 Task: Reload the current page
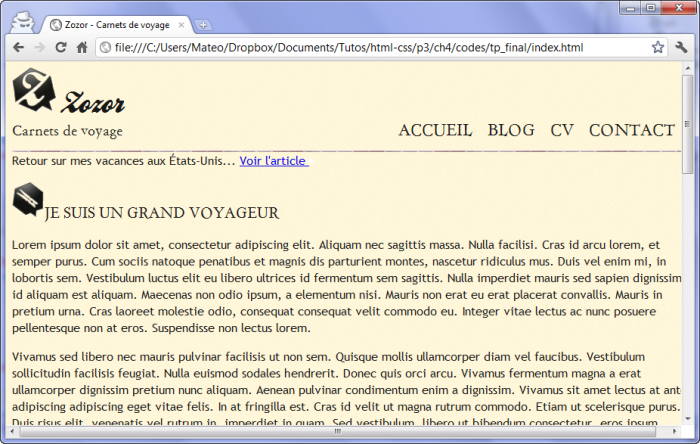pyautogui.click(x=60, y=47)
